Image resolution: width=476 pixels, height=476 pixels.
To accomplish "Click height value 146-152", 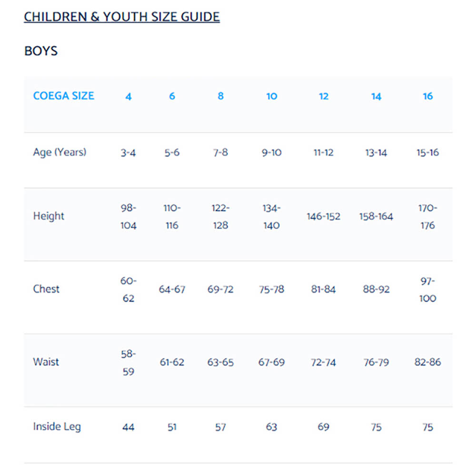I will (324, 217).
